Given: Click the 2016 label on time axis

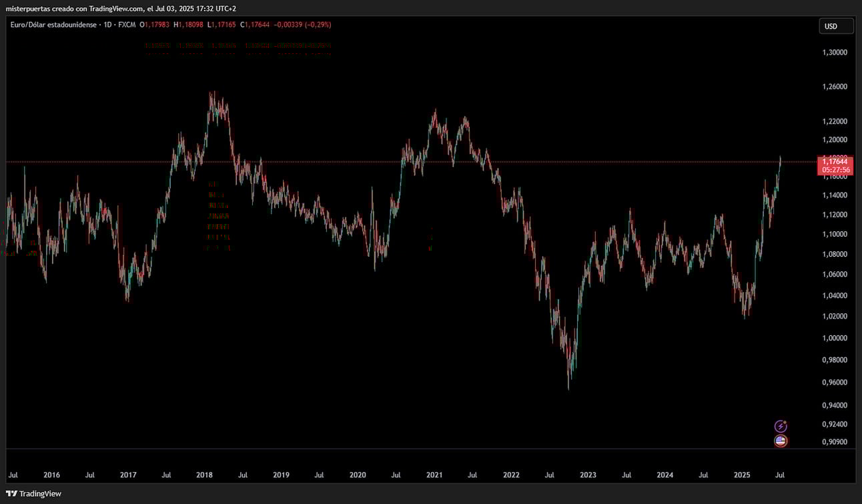Looking at the screenshot, I should tap(51, 475).
